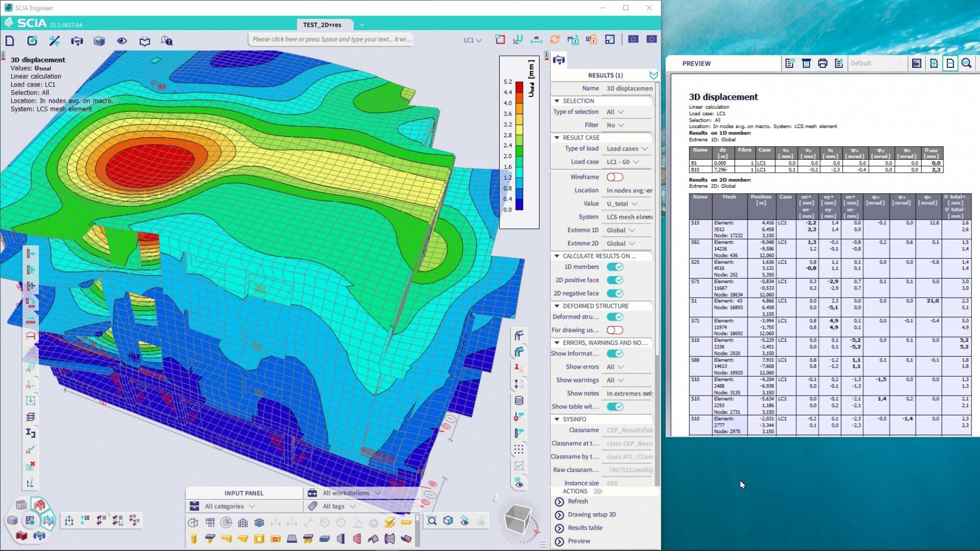Turn on the Wireframe toggle
This screenshot has width=980, height=551.
point(614,177)
